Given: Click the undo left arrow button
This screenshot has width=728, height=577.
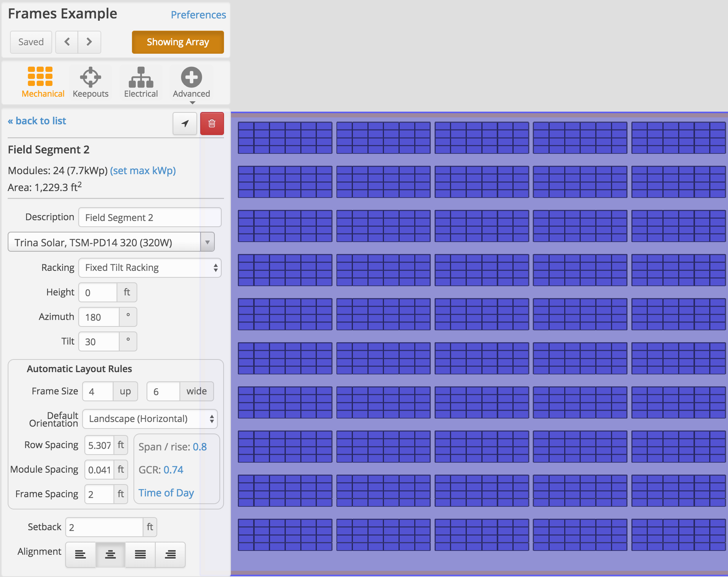Looking at the screenshot, I should click(67, 42).
